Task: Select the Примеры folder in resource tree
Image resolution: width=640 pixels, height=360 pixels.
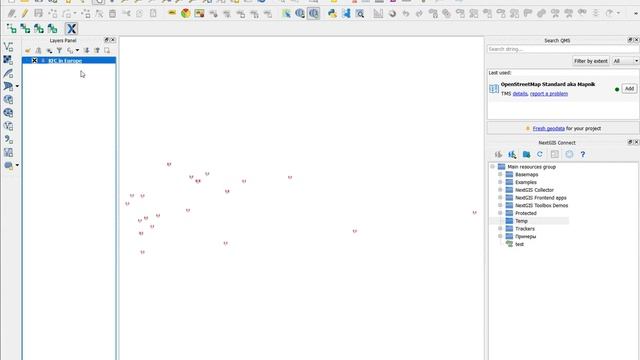Action: pos(525,236)
